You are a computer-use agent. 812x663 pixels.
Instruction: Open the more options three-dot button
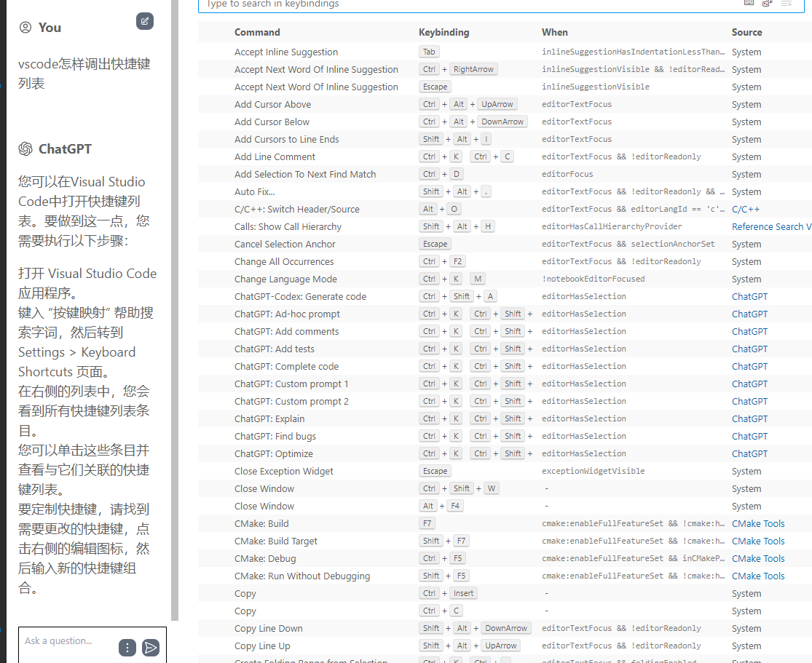tap(127, 648)
